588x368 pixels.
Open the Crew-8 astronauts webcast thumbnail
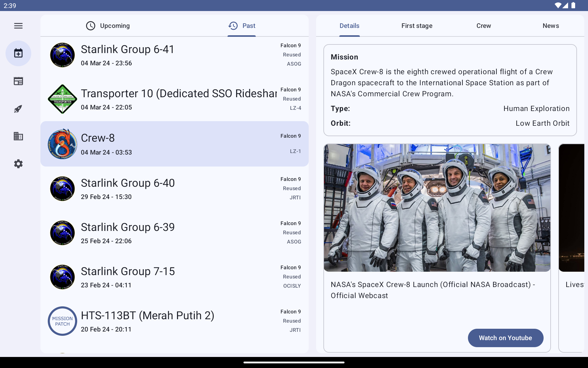[437, 208]
